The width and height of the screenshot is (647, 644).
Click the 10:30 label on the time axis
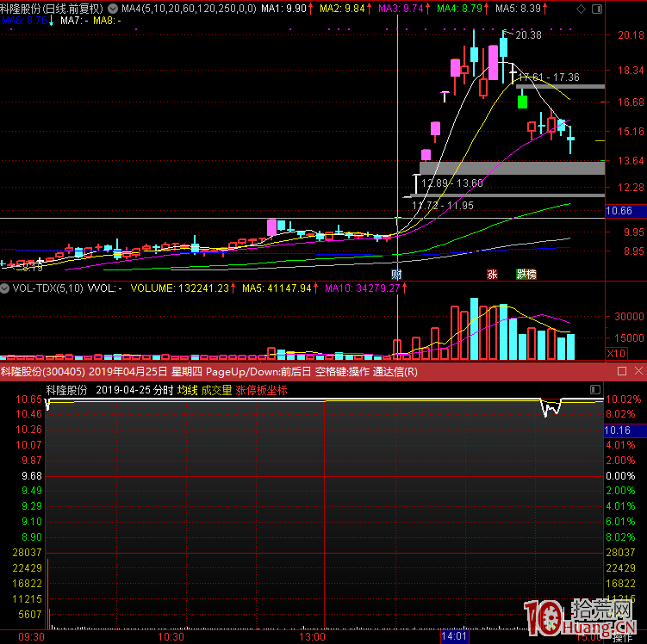[x=171, y=637]
